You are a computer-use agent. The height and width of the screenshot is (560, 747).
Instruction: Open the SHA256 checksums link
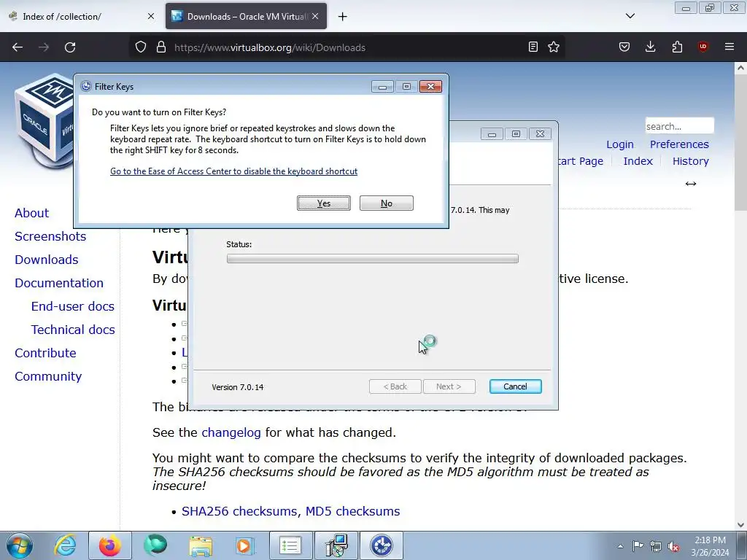(x=241, y=511)
